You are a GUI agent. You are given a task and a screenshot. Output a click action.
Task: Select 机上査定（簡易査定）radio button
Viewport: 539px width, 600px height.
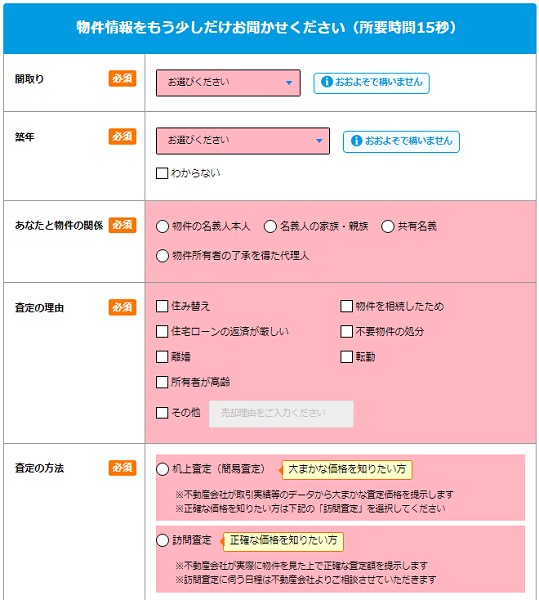(x=162, y=469)
